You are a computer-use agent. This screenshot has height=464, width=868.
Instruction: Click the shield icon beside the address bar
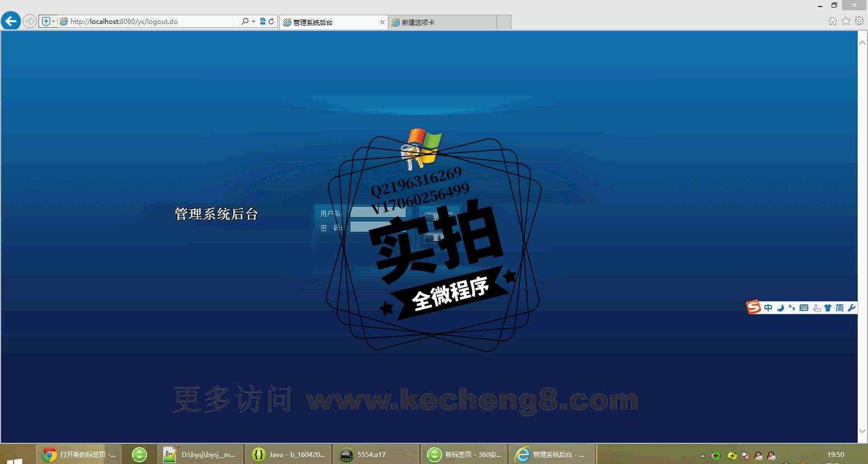pos(46,21)
